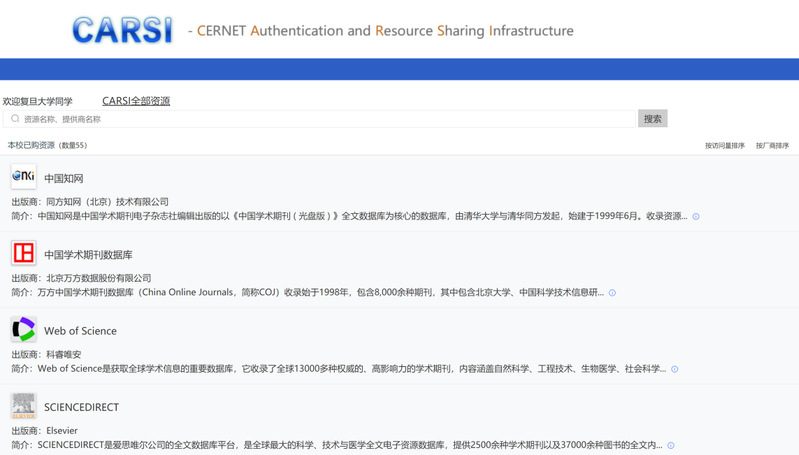The image size is (799, 455).
Task: Open the 中国知网 resource title
Action: click(x=64, y=178)
